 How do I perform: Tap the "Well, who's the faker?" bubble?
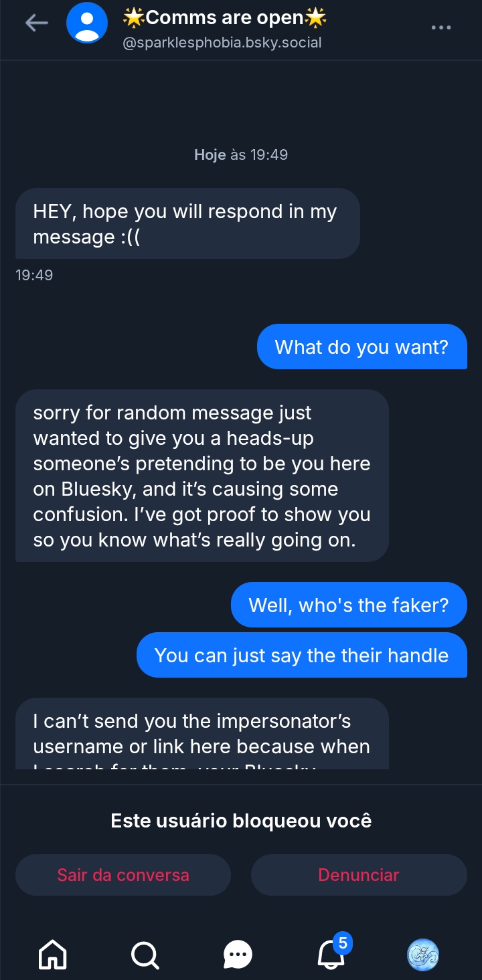tap(348, 605)
